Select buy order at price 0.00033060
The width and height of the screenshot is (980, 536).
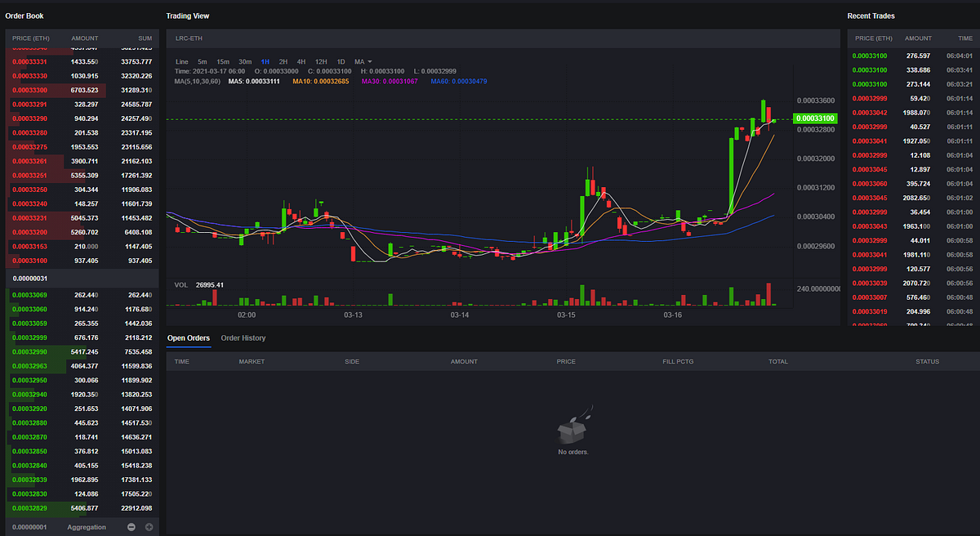click(x=82, y=309)
